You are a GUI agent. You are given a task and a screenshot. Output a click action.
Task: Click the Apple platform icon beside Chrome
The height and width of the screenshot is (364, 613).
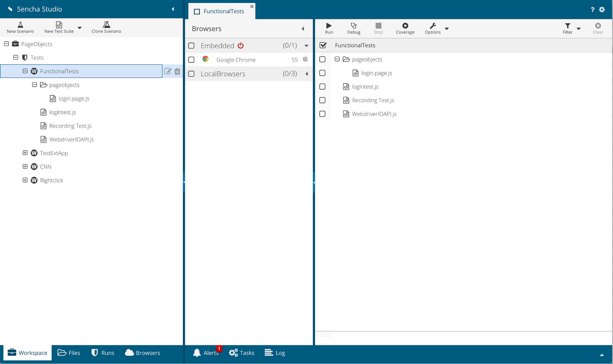click(305, 59)
